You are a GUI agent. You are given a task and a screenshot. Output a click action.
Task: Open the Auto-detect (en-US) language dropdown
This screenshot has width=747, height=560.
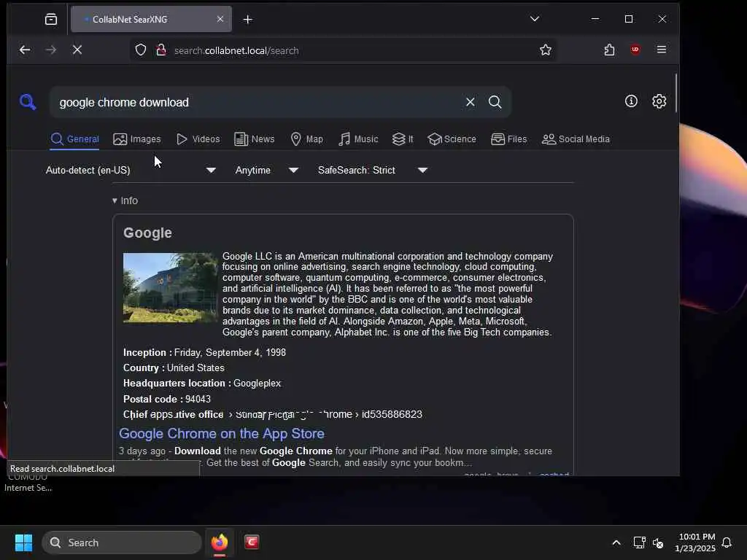(x=131, y=170)
